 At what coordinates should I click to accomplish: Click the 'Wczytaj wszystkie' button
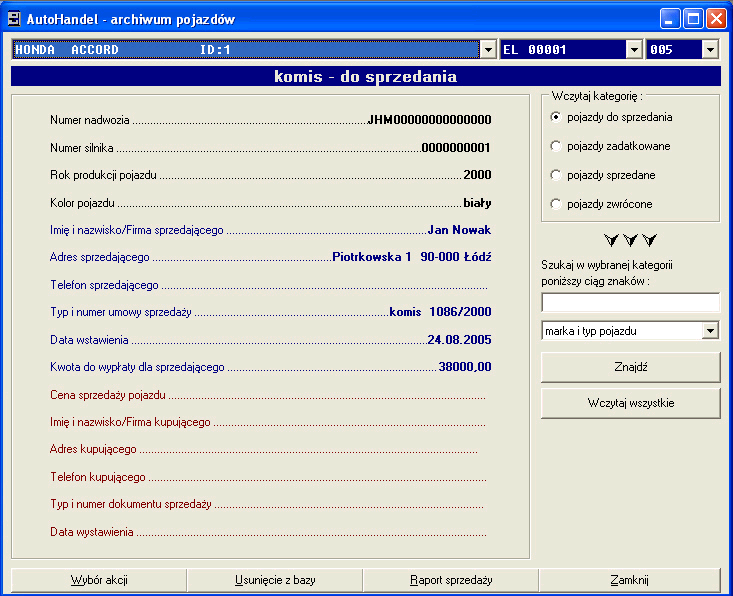pyautogui.click(x=630, y=403)
